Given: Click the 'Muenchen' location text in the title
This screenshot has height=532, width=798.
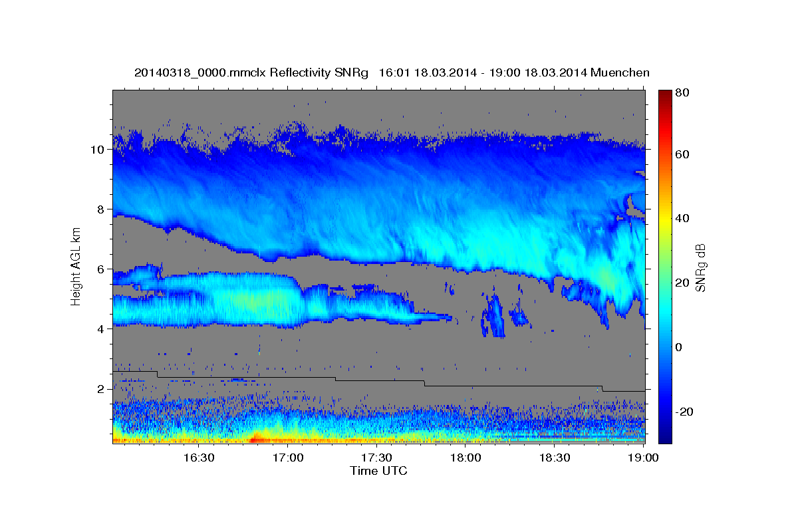Looking at the screenshot, I should 620,72.
